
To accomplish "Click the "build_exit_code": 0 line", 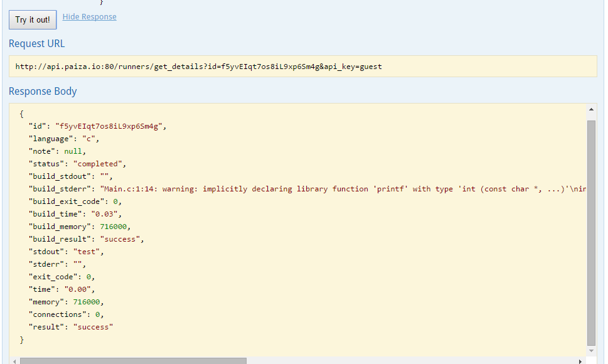I will (x=75, y=201).
